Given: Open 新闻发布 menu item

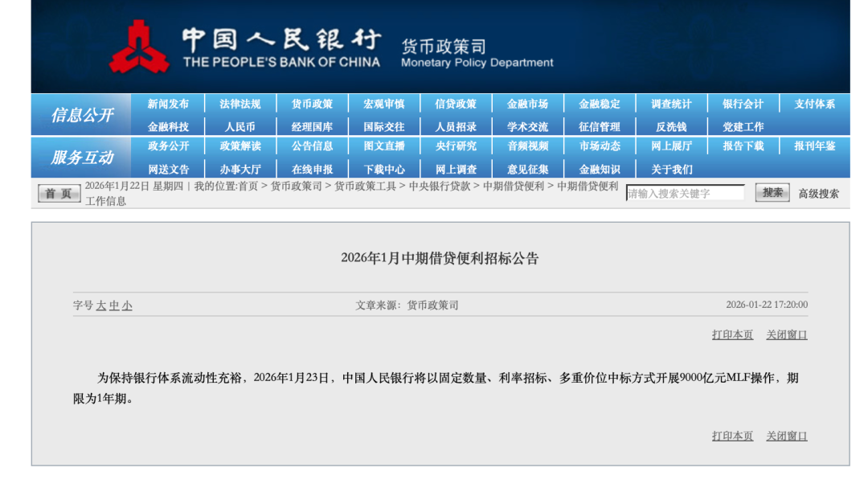Looking at the screenshot, I should pos(168,105).
